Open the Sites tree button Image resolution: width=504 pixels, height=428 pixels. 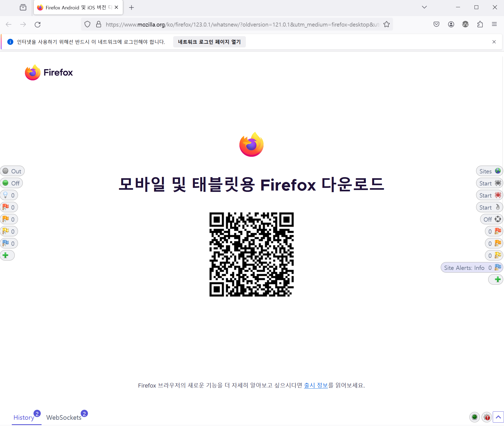490,171
